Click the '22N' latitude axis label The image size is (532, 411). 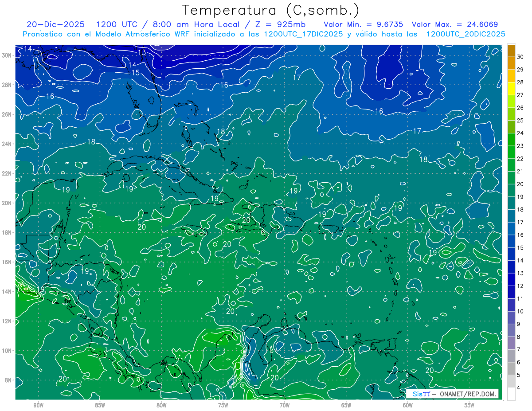pyautogui.click(x=8, y=173)
